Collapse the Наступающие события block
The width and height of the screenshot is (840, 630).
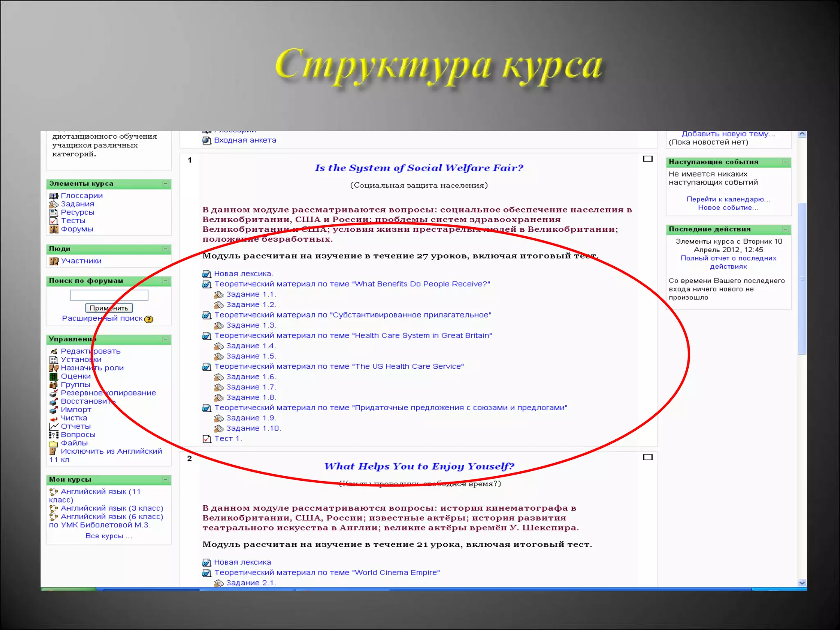785,162
